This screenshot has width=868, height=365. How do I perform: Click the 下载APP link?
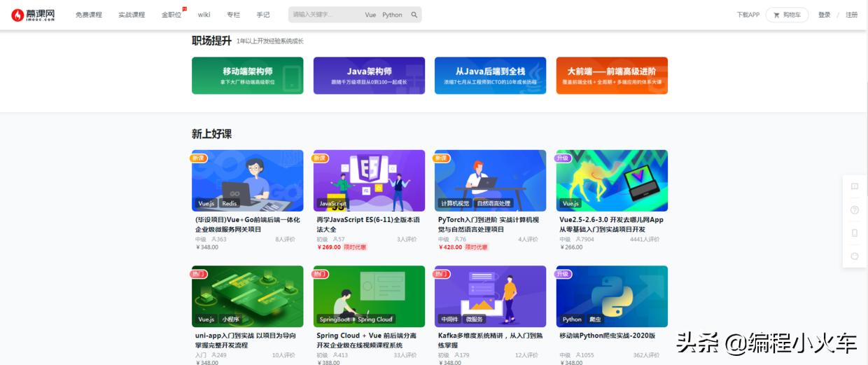[748, 15]
